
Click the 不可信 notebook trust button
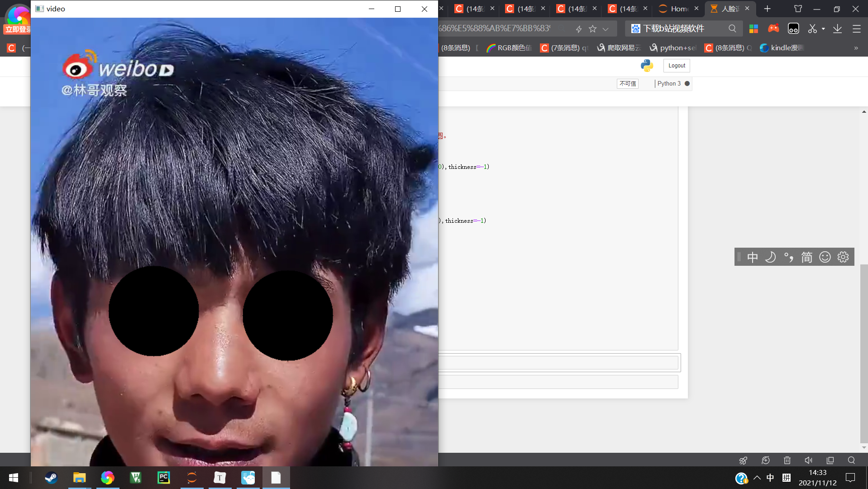tap(628, 84)
